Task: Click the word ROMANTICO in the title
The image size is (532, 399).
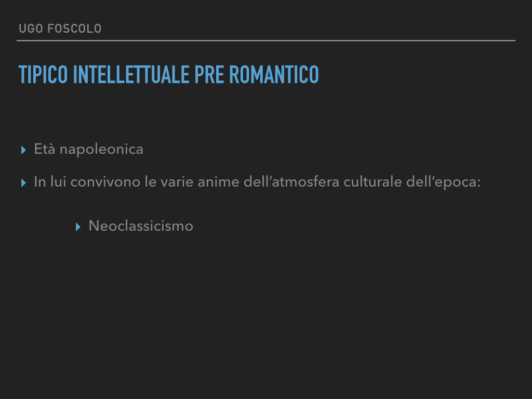Action: pyautogui.click(x=274, y=74)
